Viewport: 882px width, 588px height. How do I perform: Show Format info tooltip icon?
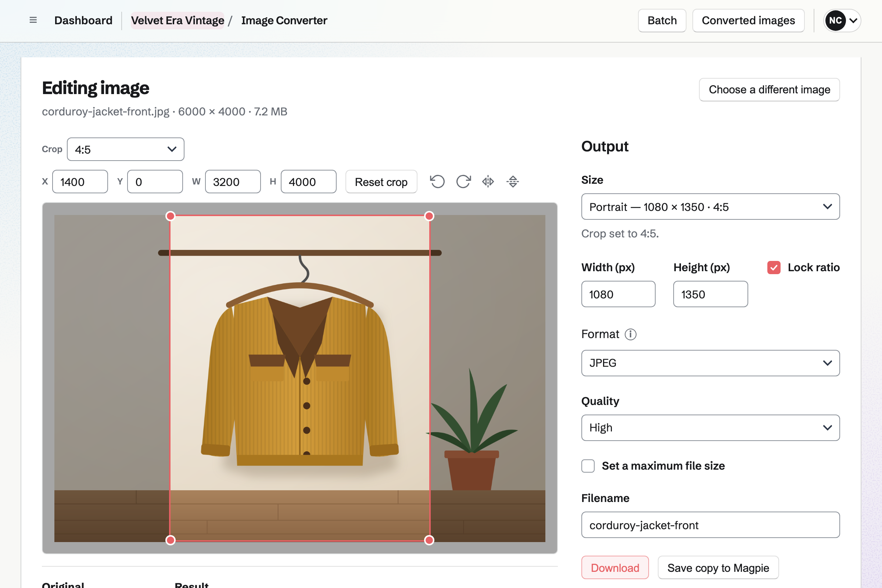[630, 334]
